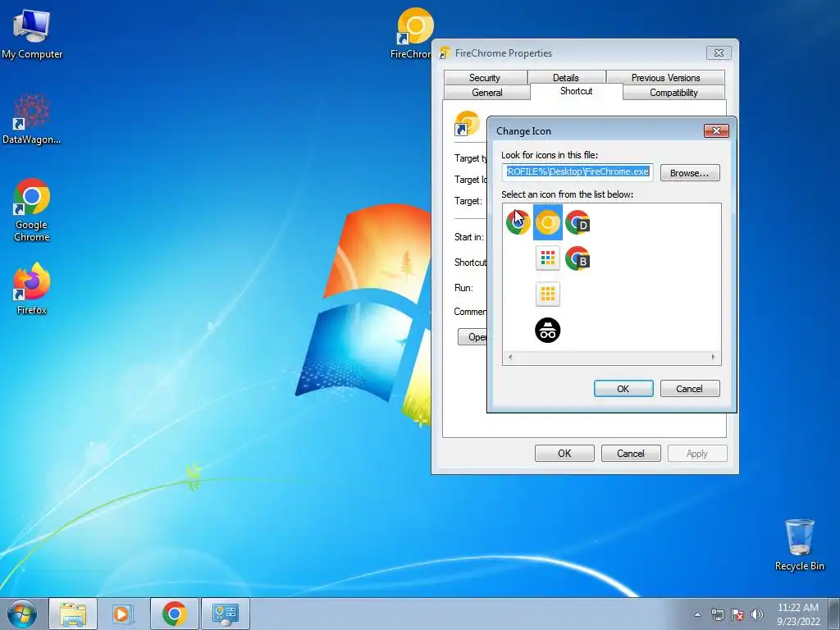Click the volume speaker tray icon
The image size is (840, 630).
[757, 614]
